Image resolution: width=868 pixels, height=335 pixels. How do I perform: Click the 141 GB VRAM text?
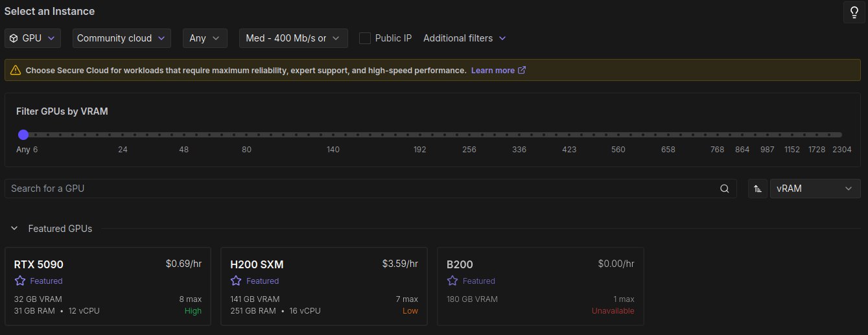[255, 299]
